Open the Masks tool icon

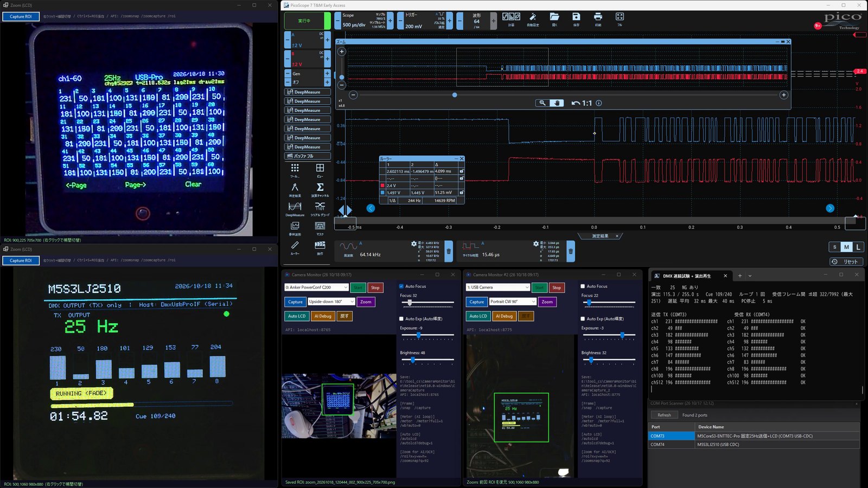coord(320,227)
